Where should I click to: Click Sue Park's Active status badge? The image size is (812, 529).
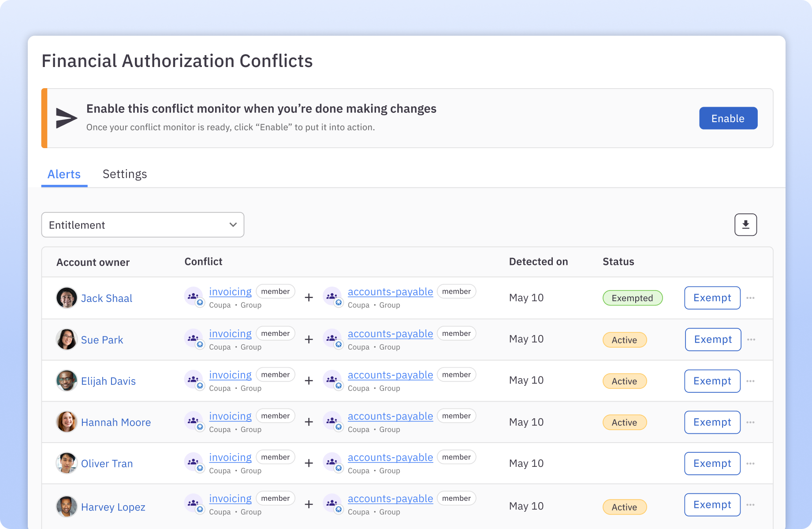624,340
